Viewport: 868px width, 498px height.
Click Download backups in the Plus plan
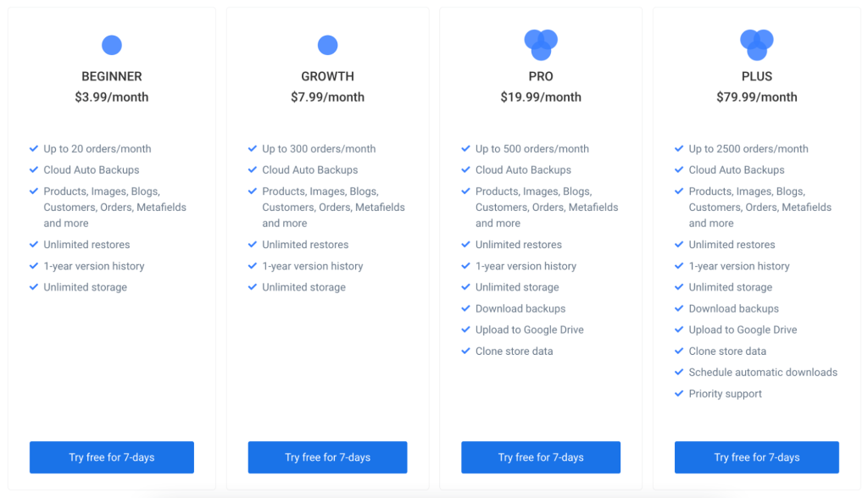[x=733, y=309]
